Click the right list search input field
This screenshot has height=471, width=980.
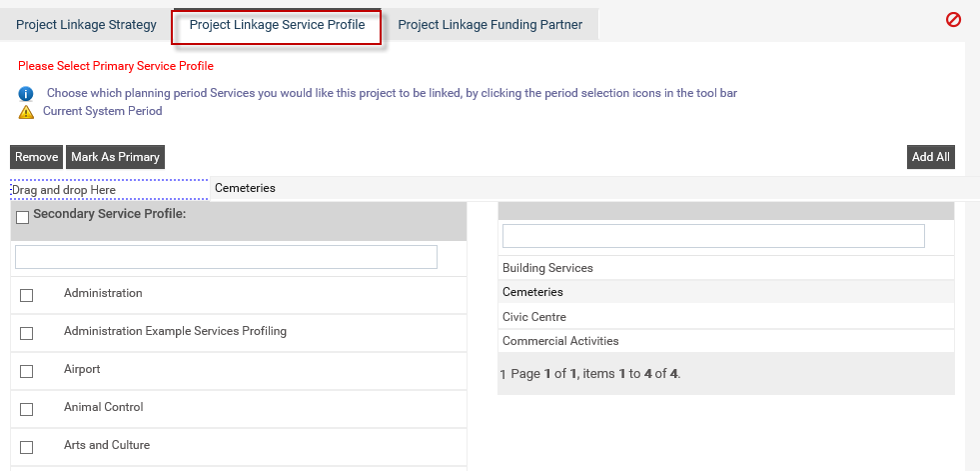coord(713,236)
